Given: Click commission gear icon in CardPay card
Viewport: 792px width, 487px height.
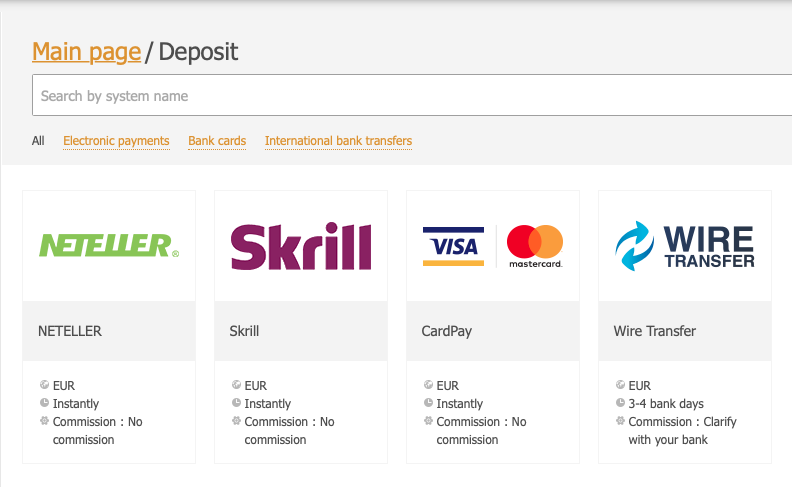Looking at the screenshot, I should click(x=428, y=421).
